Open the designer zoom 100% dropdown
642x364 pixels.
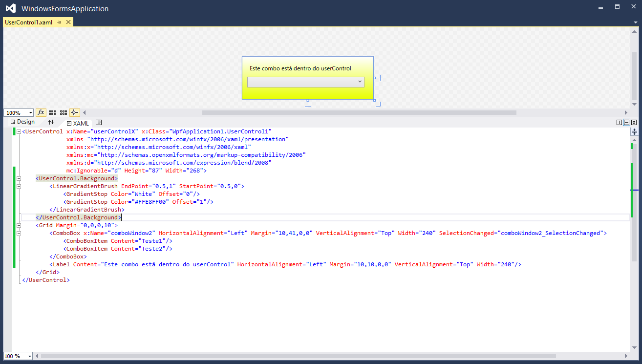[x=31, y=113]
